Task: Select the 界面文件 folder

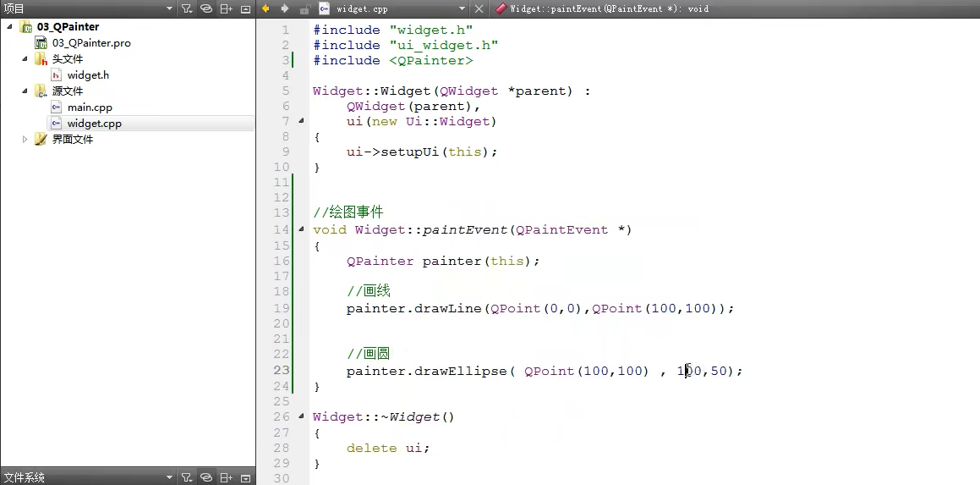Action: pyautogui.click(x=73, y=139)
